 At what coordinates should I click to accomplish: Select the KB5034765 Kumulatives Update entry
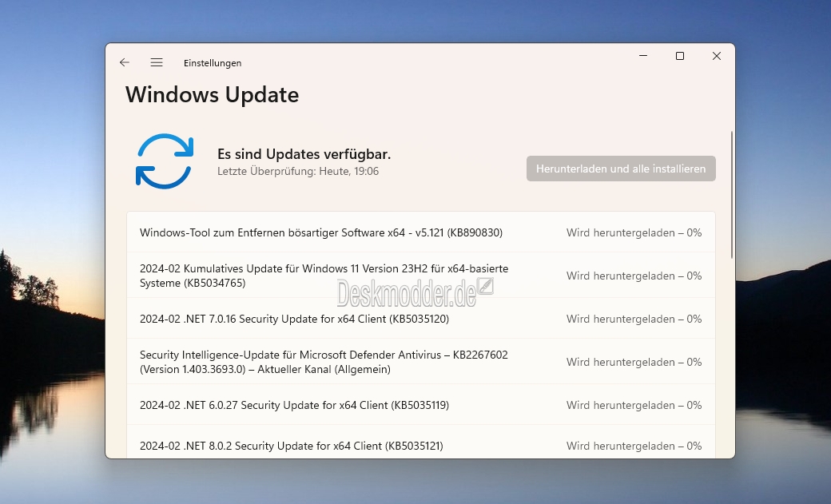[x=421, y=276]
